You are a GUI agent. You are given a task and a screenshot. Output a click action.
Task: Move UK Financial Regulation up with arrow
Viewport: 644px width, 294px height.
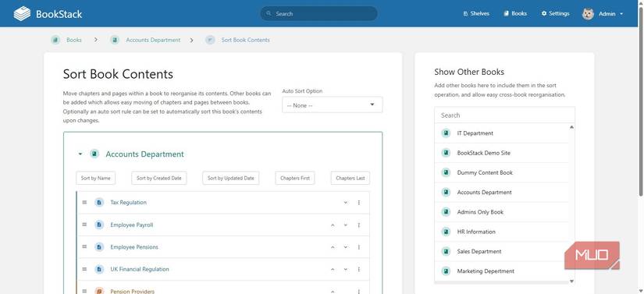click(333, 269)
